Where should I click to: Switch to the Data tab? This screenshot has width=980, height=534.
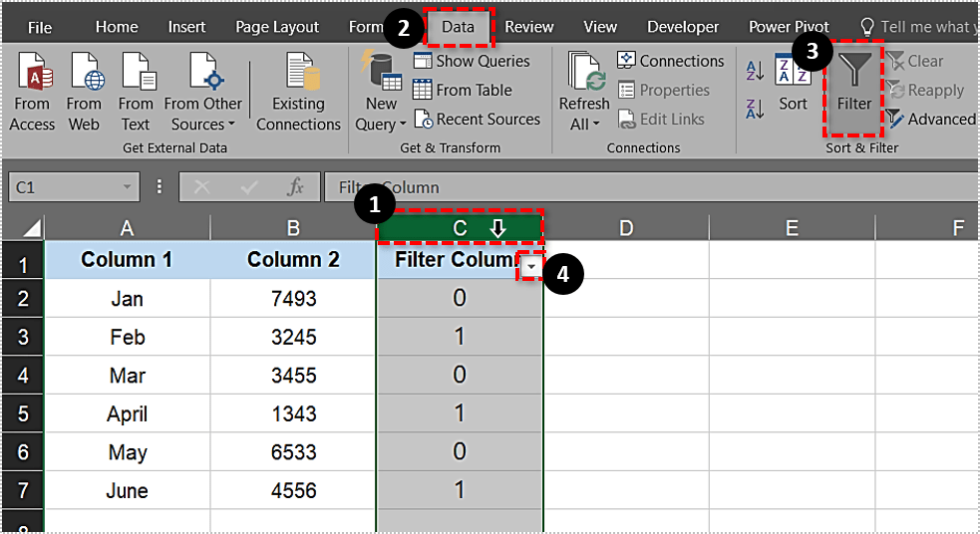pyautogui.click(x=458, y=27)
